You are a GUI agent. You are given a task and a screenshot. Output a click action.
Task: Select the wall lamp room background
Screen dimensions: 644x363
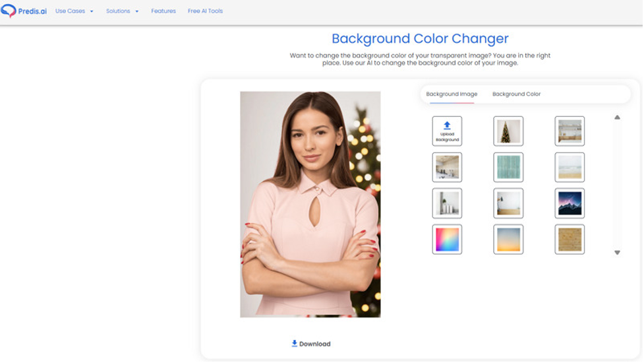(508, 203)
